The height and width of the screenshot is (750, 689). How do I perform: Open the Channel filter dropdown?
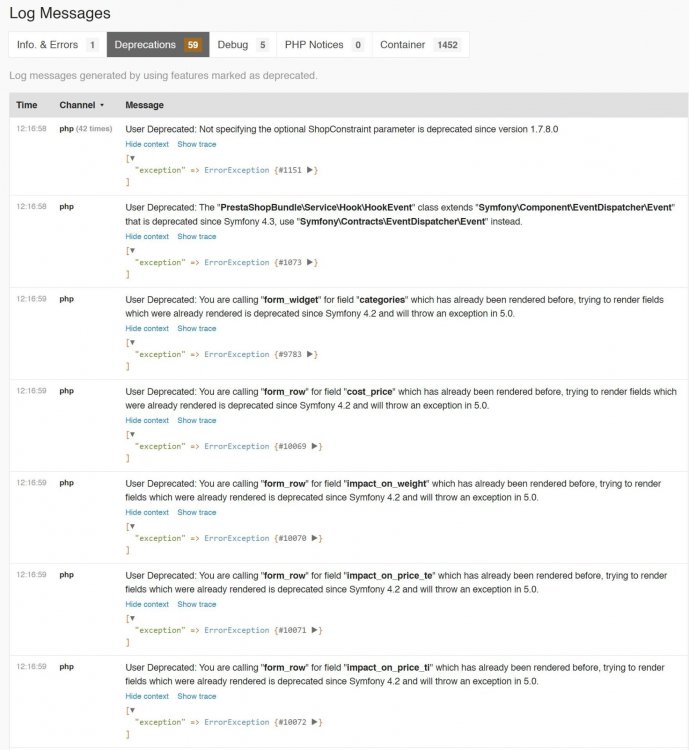tap(81, 105)
